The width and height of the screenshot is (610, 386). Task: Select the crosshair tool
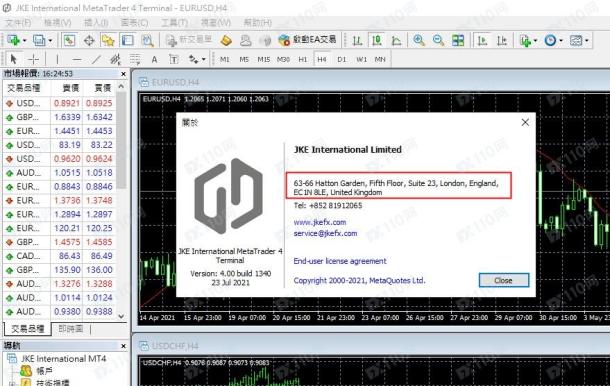point(34,59)
